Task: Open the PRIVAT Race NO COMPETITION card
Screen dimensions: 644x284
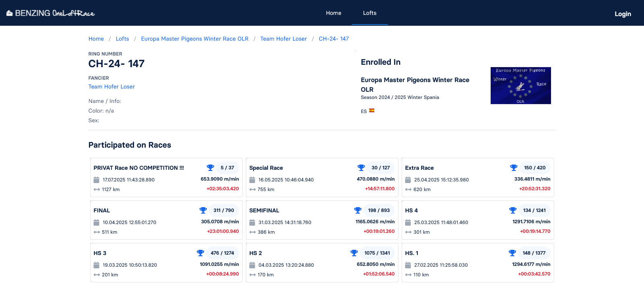Action: point(138,168)
